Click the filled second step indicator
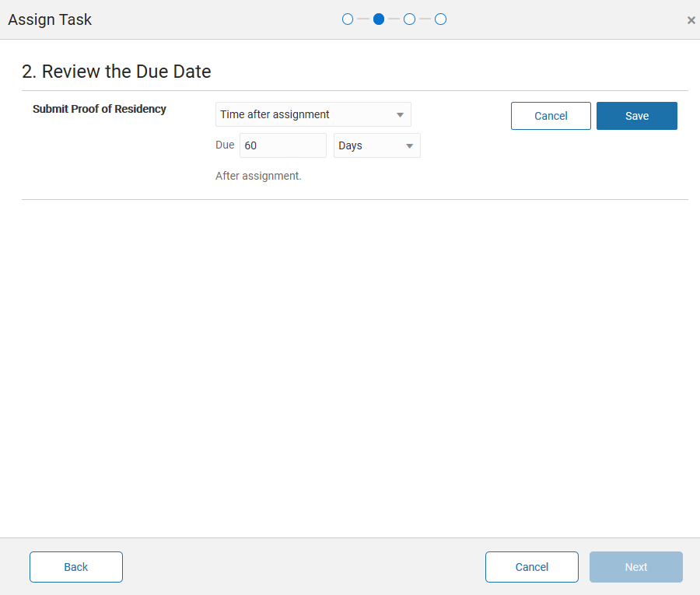The height and width of the screenshot is (595, 700). coord(379,19)
